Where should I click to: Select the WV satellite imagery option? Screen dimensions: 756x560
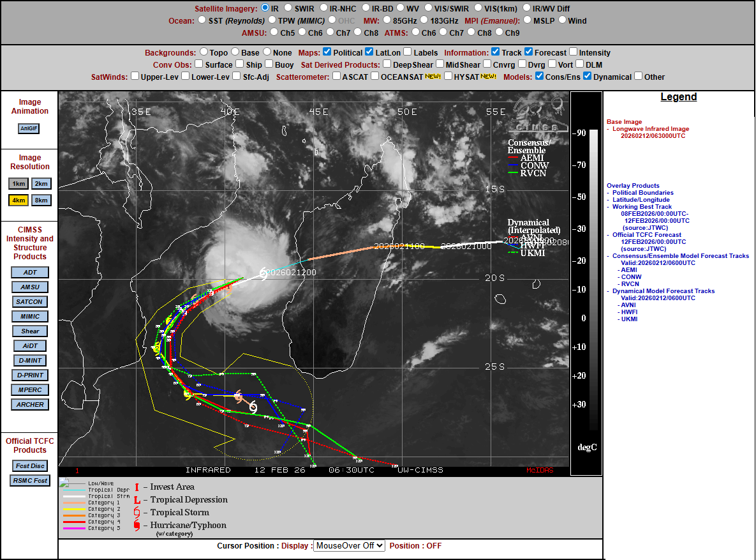point(400,8)
